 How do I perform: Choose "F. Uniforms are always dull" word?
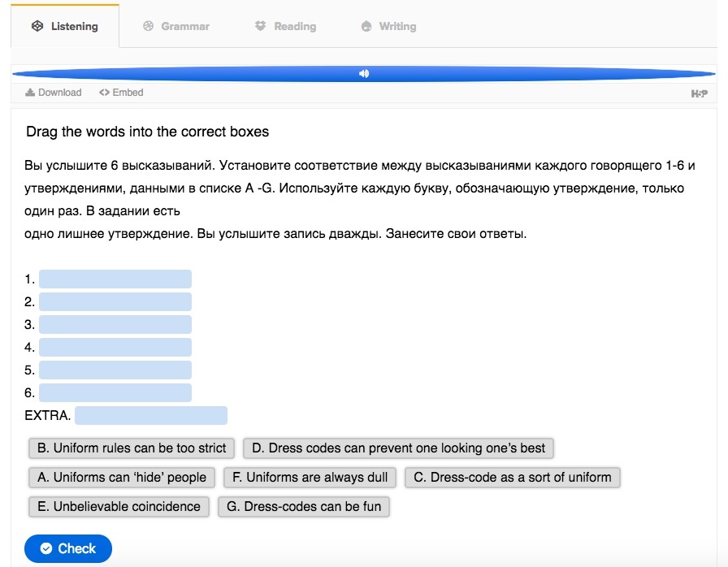(310, 478)
